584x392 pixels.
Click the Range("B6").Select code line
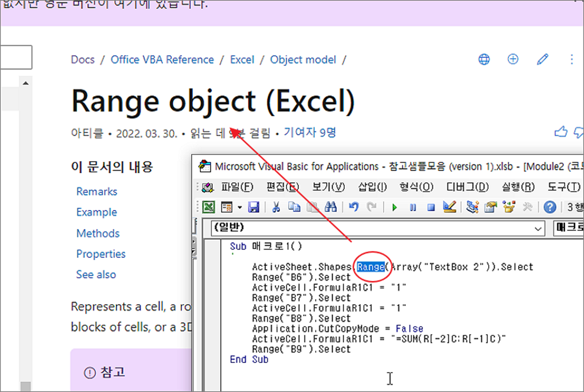tap(301, 277)
